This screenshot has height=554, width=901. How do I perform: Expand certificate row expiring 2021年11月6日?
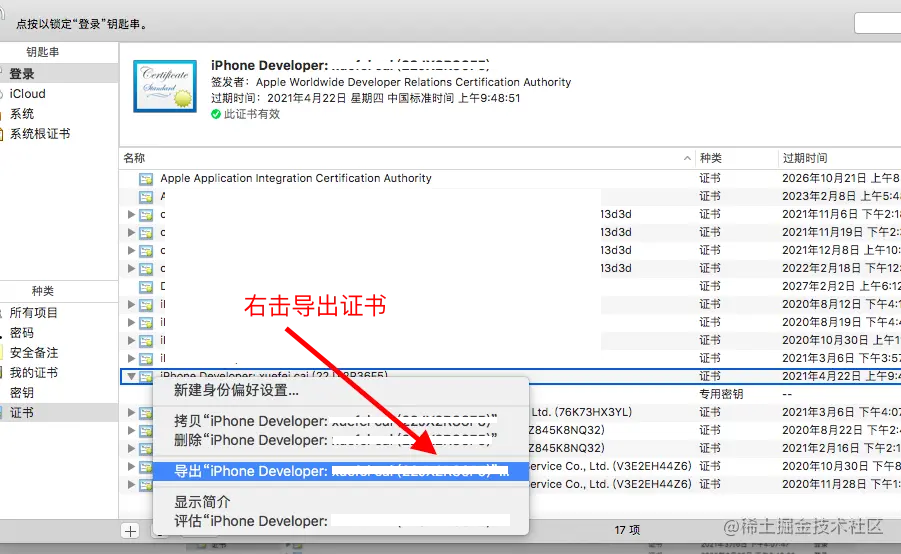coord(131,214)
